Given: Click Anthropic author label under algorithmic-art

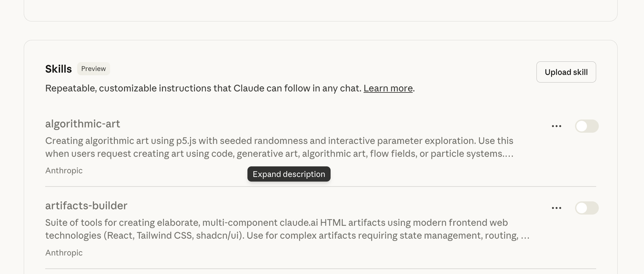Looking at the screenshot, I should pos(64,171).
